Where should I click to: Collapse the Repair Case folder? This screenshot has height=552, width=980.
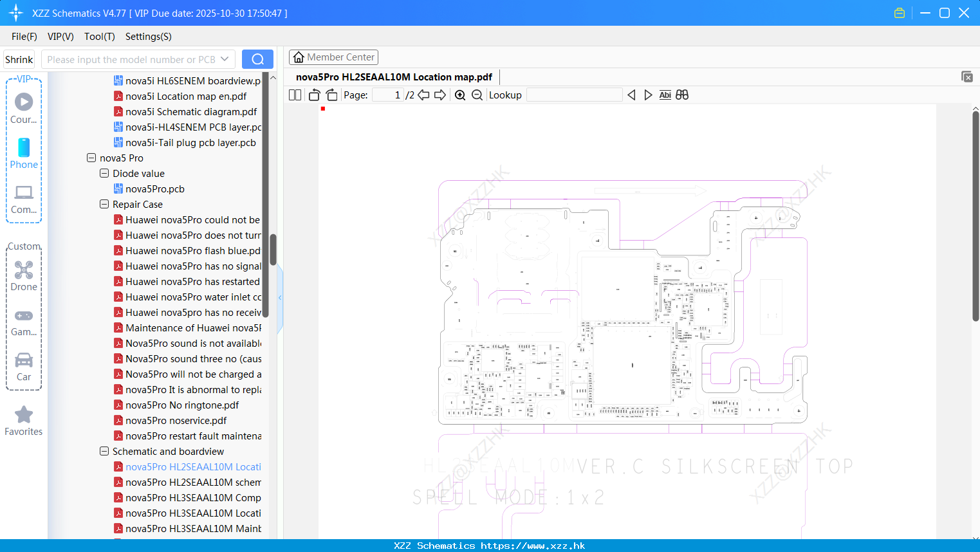pos(104,204)
